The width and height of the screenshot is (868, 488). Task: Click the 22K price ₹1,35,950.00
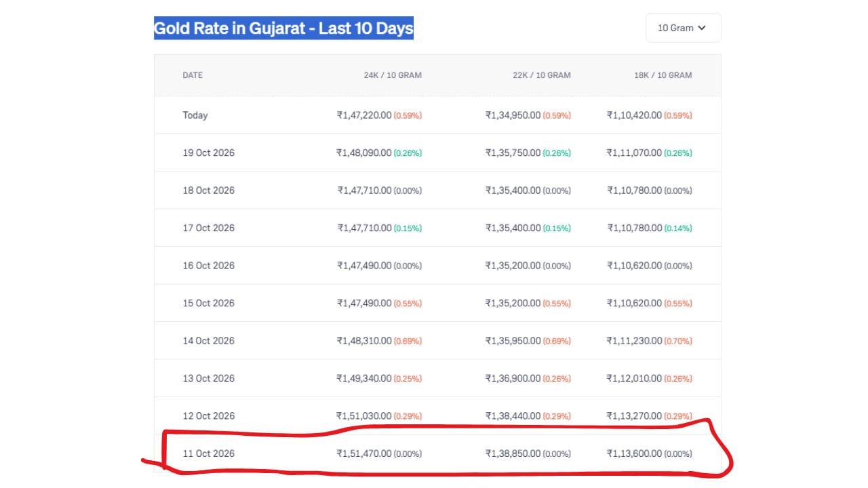point(513,340)
